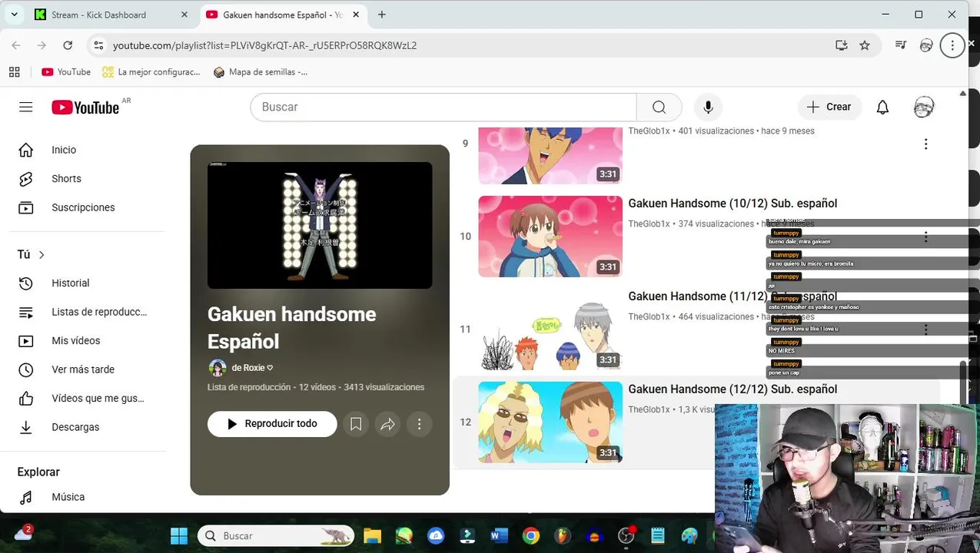Image resolution: width=980 pixels, height=553 pixels.
Task: Open a new Chrome tab with plus button
Action: point(382,15)
